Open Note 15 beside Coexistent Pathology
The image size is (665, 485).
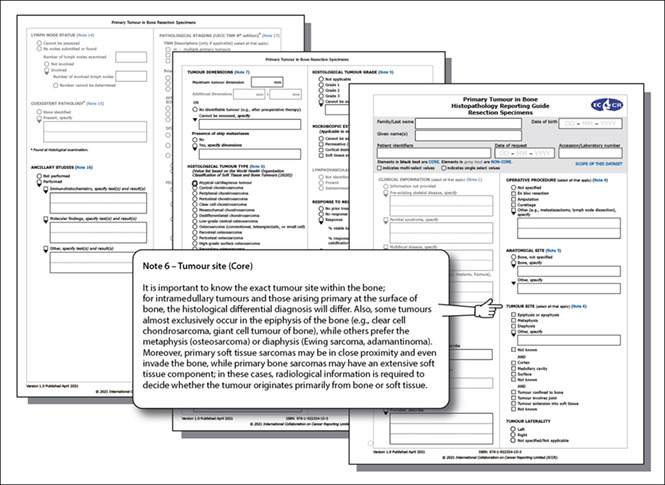(95, 103)
